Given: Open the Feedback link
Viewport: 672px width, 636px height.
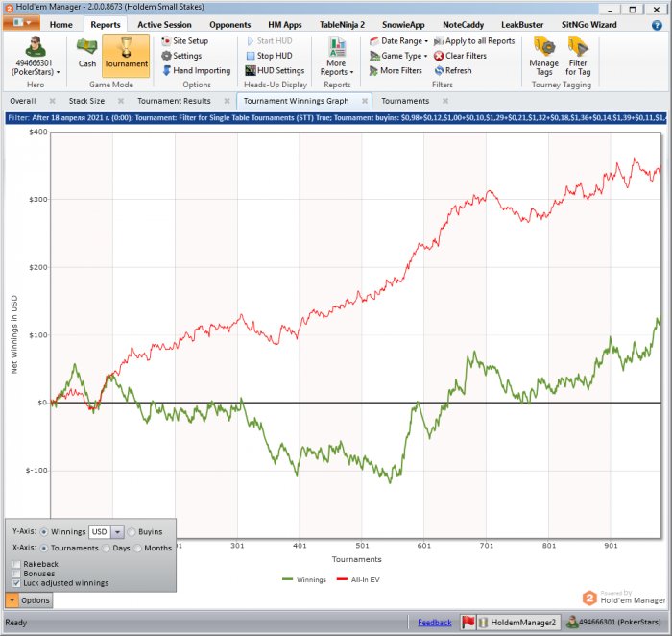Looking at the screenshot, I should pyautogui.click(x=435, y=623).
